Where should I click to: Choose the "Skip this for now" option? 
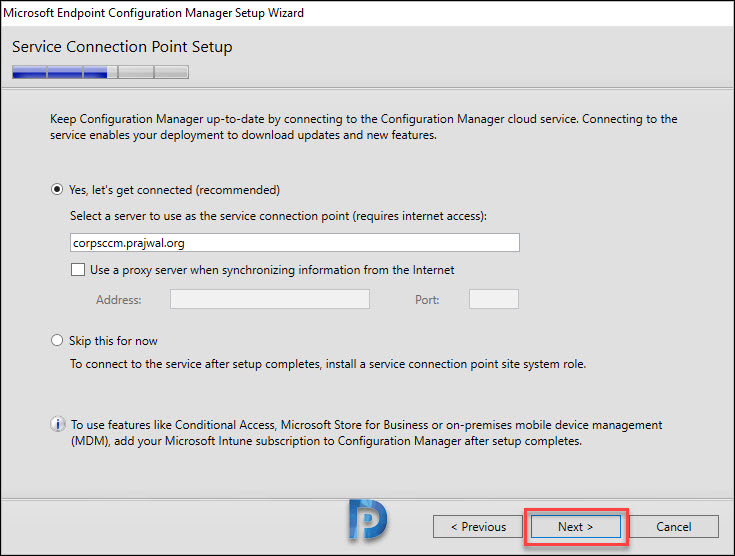(x=57, y=340)
